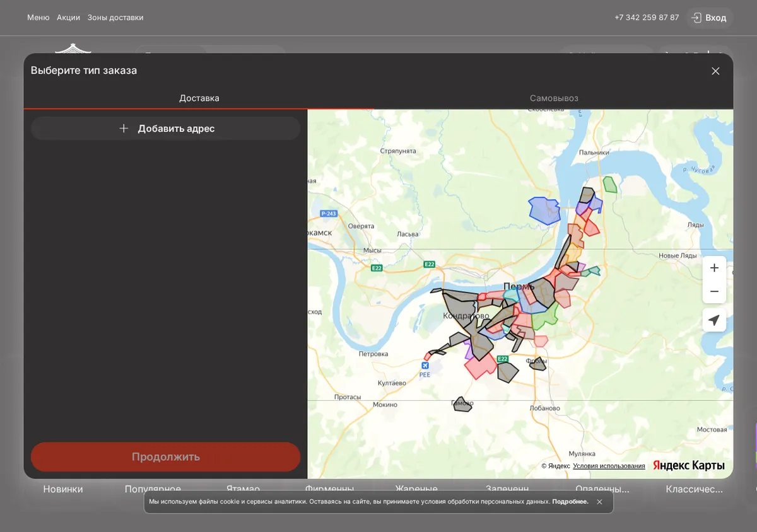The width and height of the screenshot is (757, 532).
Task: Click the blue delivery zone polygon north of Пермь
Action: [544, 210]
